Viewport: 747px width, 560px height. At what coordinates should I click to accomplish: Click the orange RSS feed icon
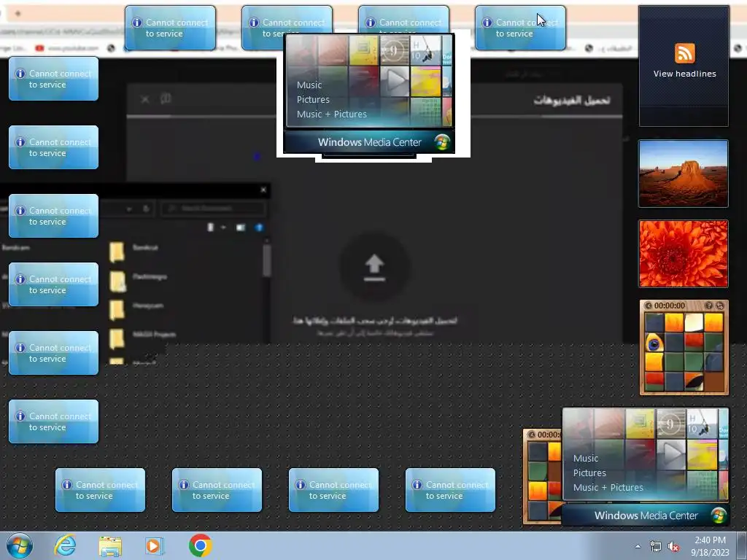pos(684,52)
